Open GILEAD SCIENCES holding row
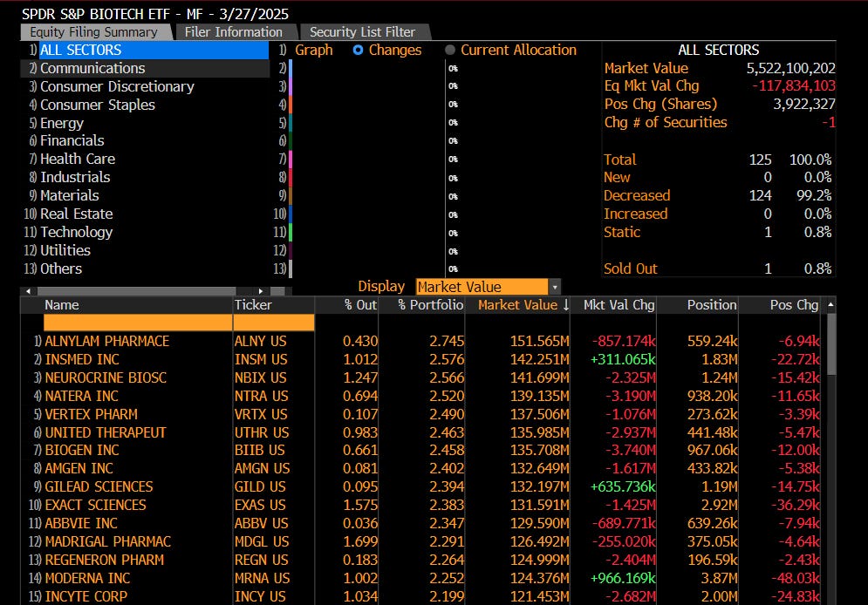Screen dimensions: 868x605 [x=420, y=486]
